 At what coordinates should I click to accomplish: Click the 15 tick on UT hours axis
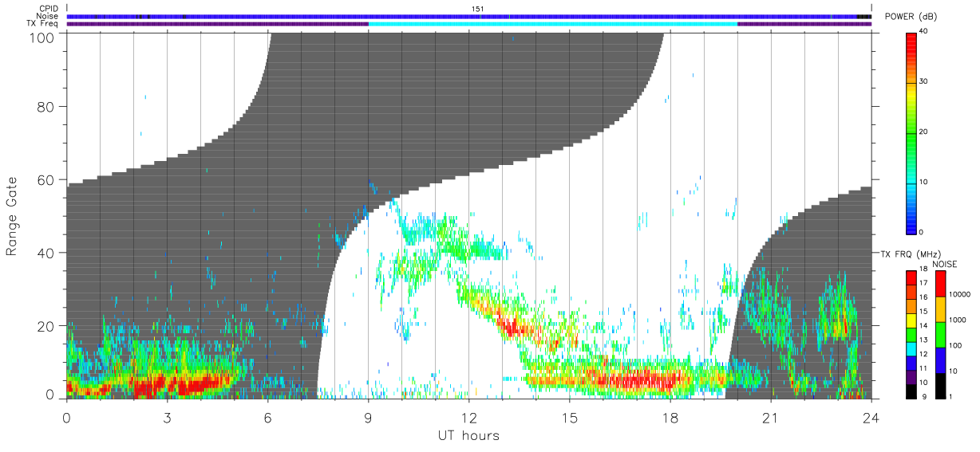(570, 417)
